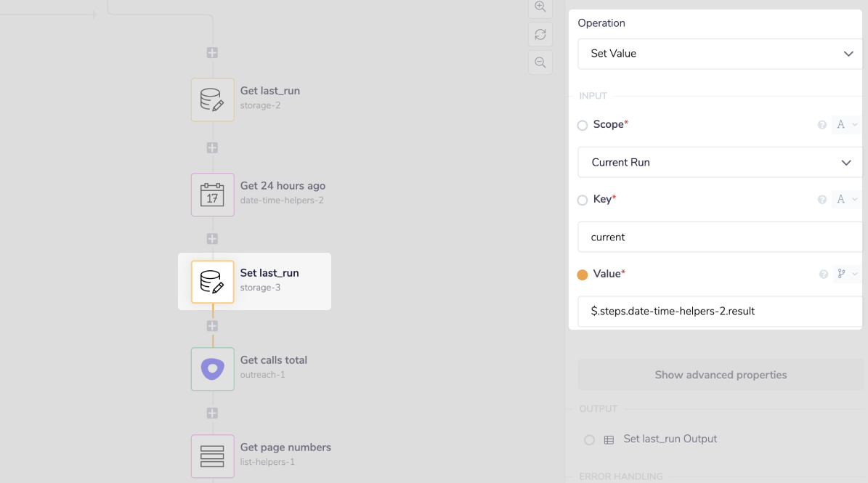Image resolution: width=868 pixels, height=483 pixels.
Task: Open the Value type selector dropdown
Action: click(846, 274)
